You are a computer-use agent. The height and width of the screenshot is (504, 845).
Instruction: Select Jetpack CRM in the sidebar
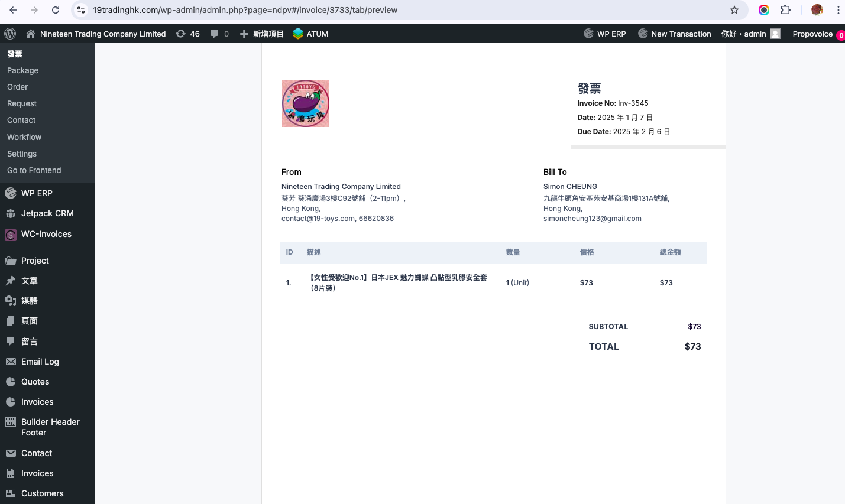(47, 213)
